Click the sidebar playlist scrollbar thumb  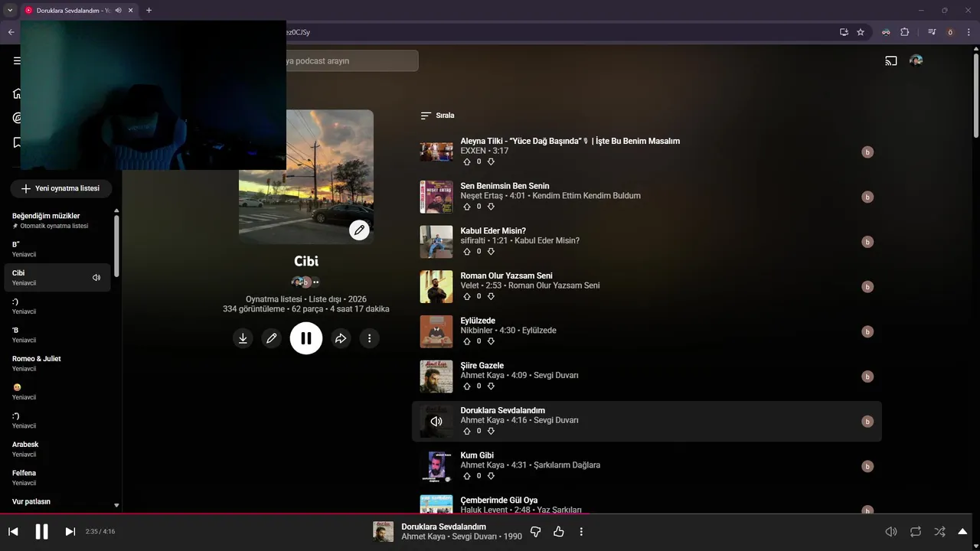click(x=116, y=245)
